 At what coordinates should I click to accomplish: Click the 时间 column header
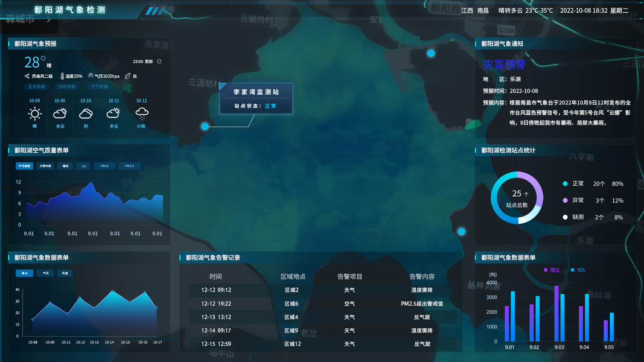[215, 277]
